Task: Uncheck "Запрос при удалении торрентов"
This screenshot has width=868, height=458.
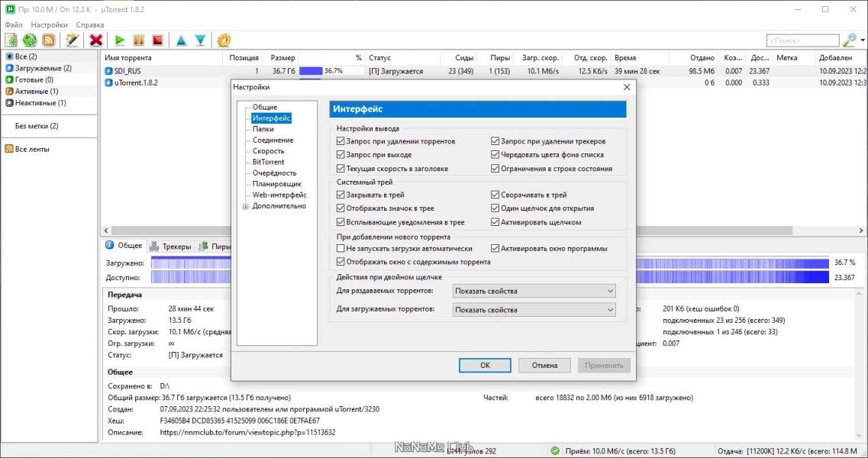Action: 341,141
